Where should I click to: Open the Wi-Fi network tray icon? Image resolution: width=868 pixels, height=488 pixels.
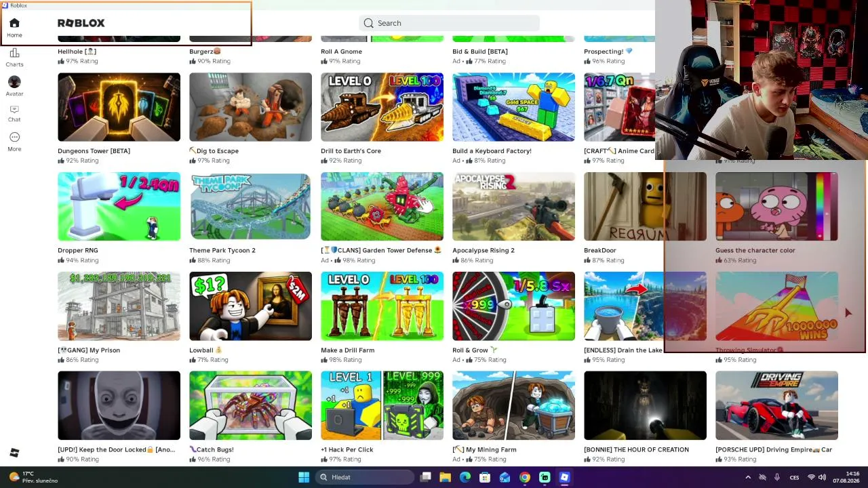(811, 477)
